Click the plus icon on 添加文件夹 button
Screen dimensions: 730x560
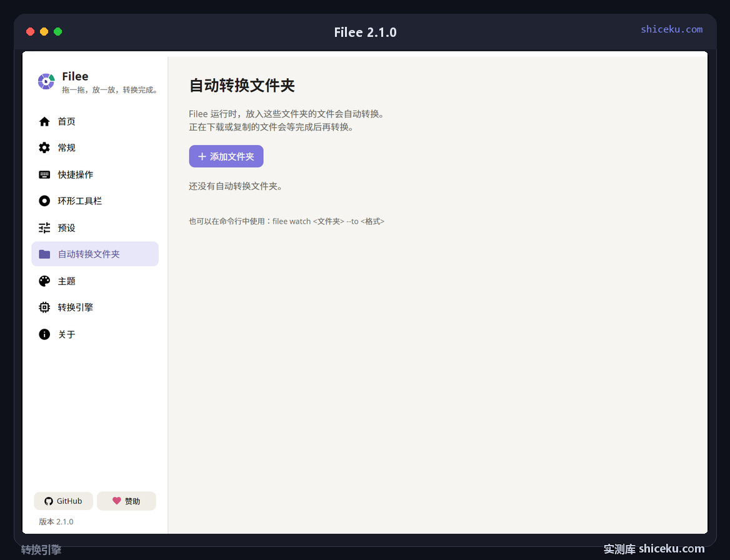click(x=202, y=156)
